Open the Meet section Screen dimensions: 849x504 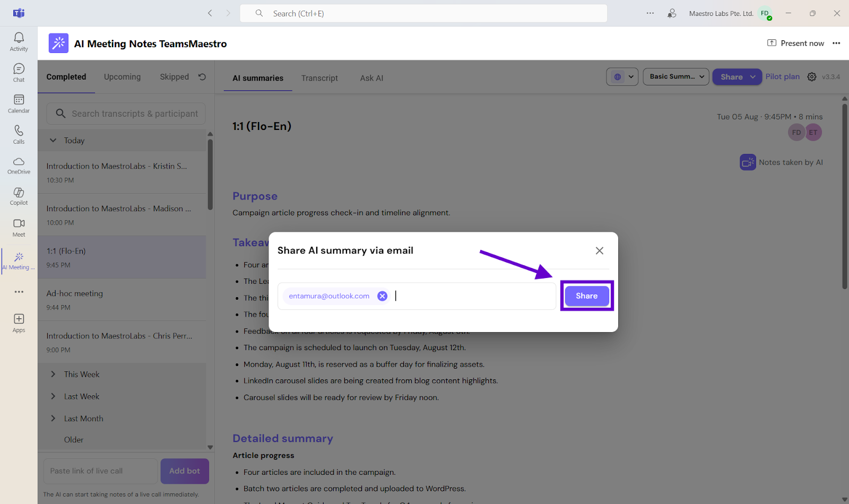pos(19,228)
